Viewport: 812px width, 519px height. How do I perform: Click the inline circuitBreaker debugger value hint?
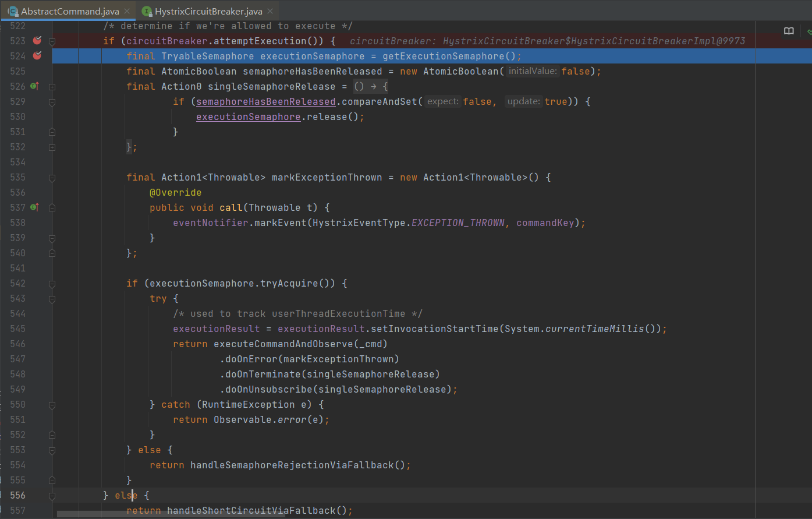pyautogui.click(x=547, y=40)
